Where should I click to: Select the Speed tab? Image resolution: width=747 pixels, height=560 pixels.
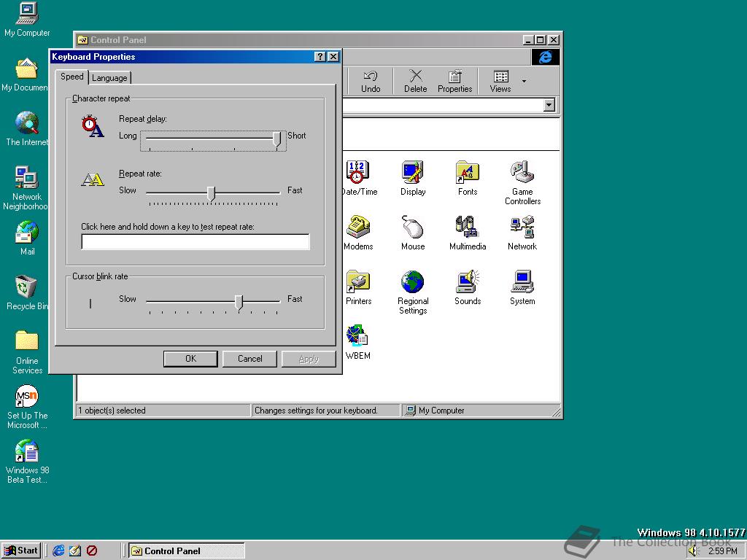[x=71, y=77]
